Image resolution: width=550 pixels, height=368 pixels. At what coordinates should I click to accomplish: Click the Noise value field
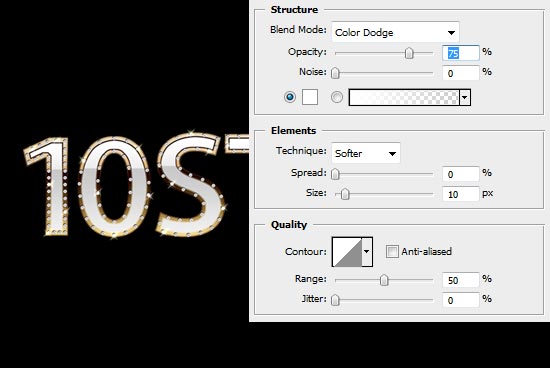461,73
